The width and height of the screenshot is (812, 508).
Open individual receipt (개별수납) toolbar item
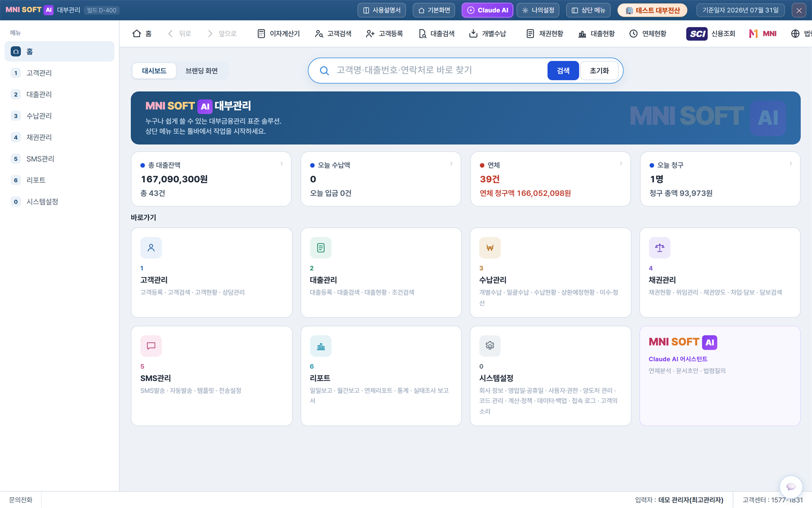[488, 33]
